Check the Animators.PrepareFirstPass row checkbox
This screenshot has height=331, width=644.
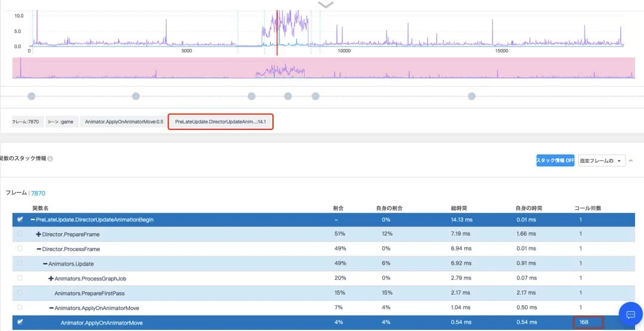pos(20,293)
